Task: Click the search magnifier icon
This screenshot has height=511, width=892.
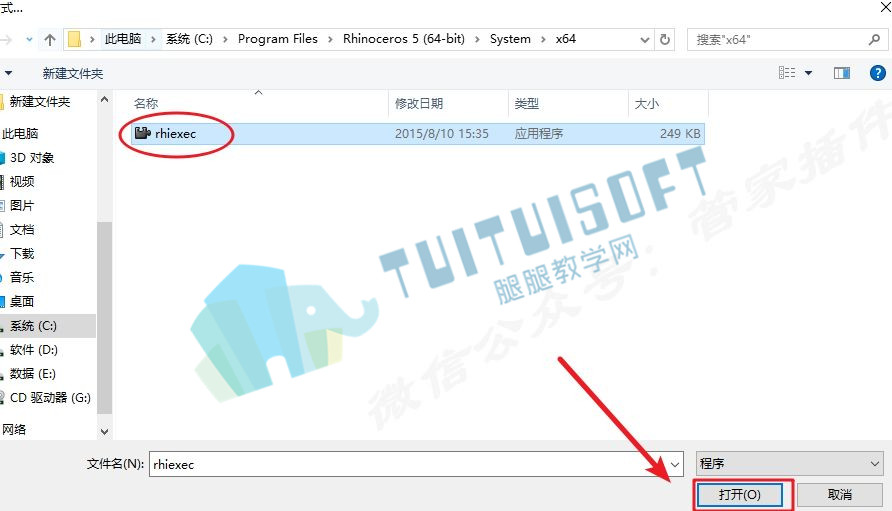Action: click(x=874, y=39)
